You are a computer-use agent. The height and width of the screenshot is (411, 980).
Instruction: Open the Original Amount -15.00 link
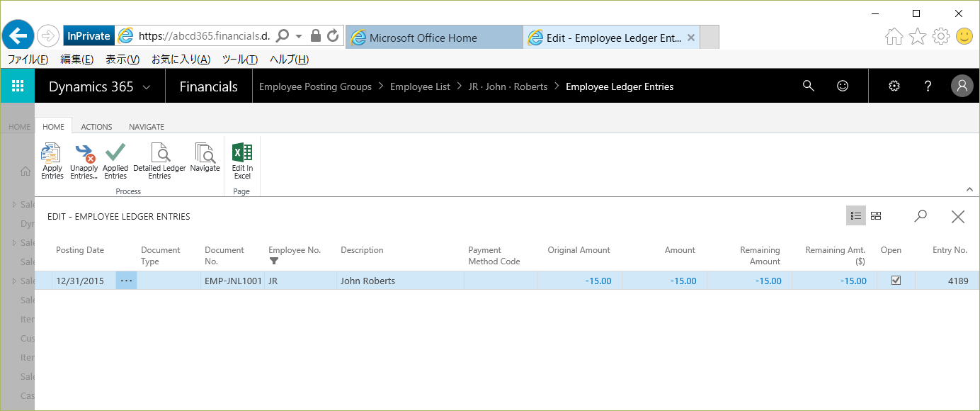[598, 281]
